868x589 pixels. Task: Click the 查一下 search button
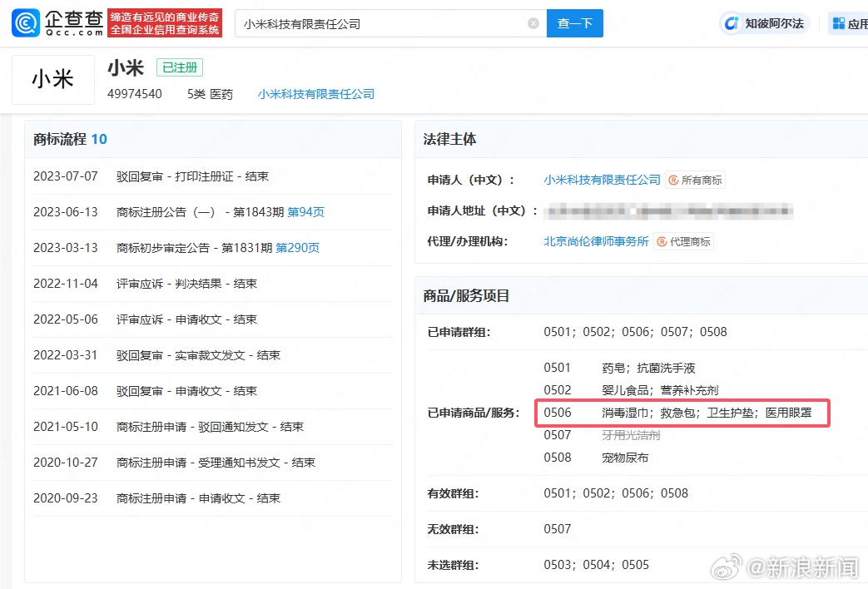coord(574,23)
